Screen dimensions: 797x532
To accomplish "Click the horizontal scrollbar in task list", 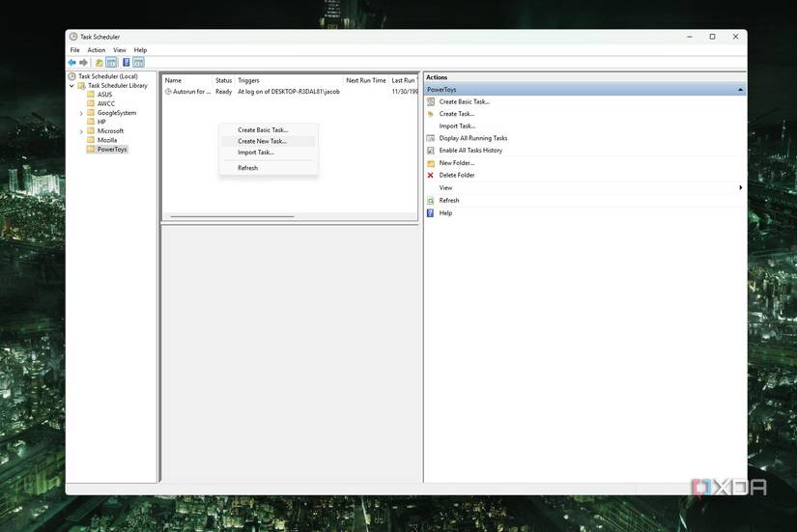I will (232, 216).
